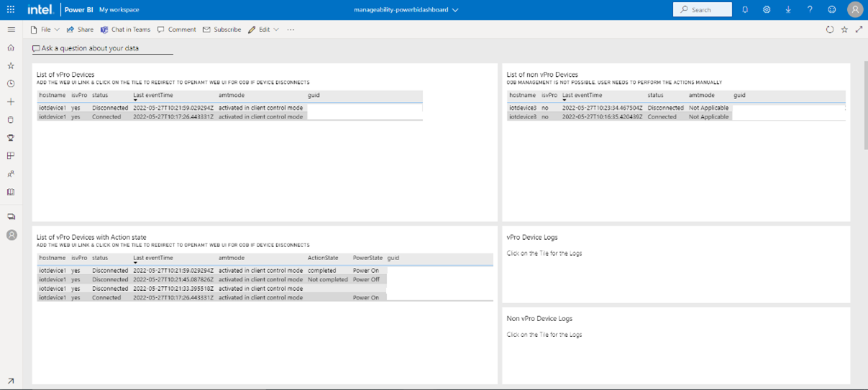Screen dimensions: 868x390
Task: Click Ask a question about your data
Action: [90, 48]
